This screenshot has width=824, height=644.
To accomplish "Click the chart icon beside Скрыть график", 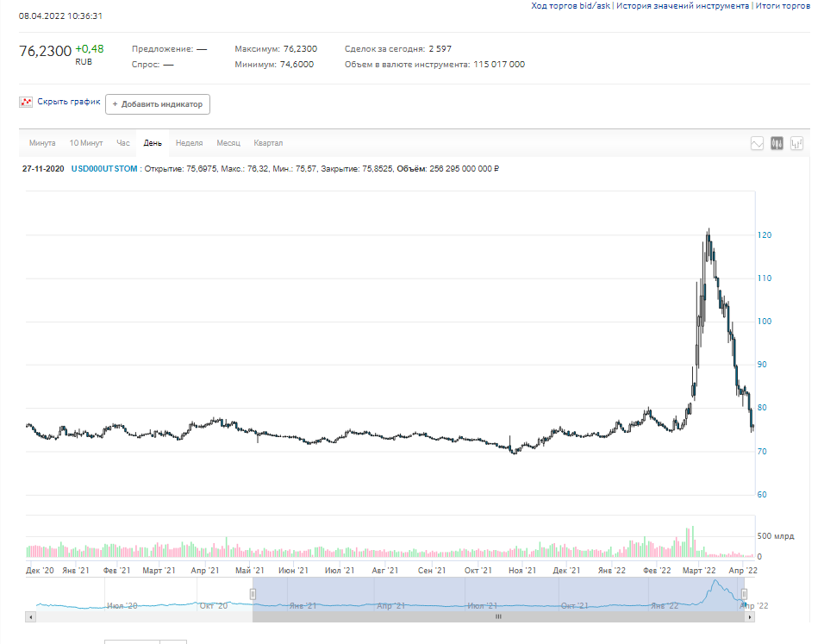I will (x=26, y=102).
